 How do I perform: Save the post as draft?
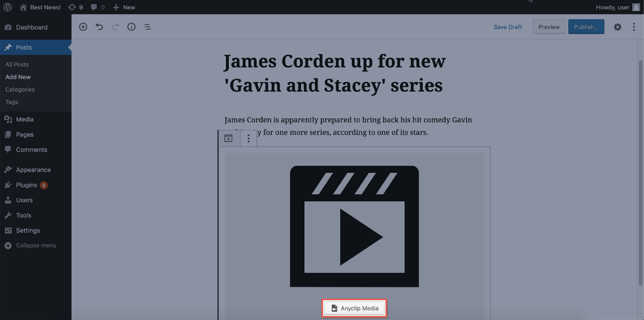[x=508, y=27]
